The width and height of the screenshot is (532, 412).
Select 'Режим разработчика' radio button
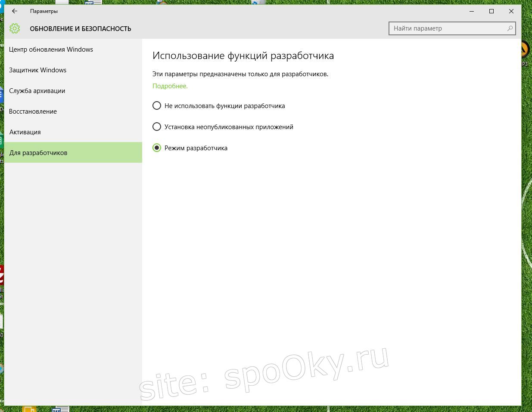157,148
